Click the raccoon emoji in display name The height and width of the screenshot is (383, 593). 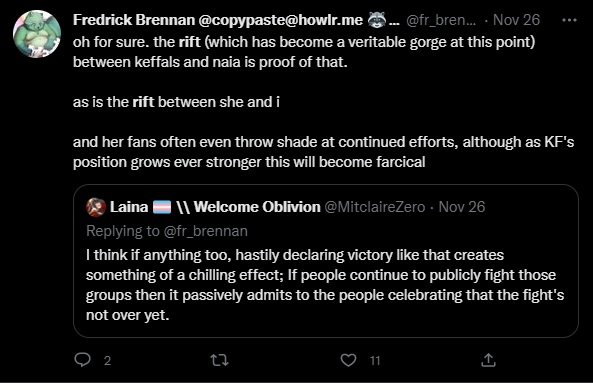pyautogui.click(x=376, y=20)
